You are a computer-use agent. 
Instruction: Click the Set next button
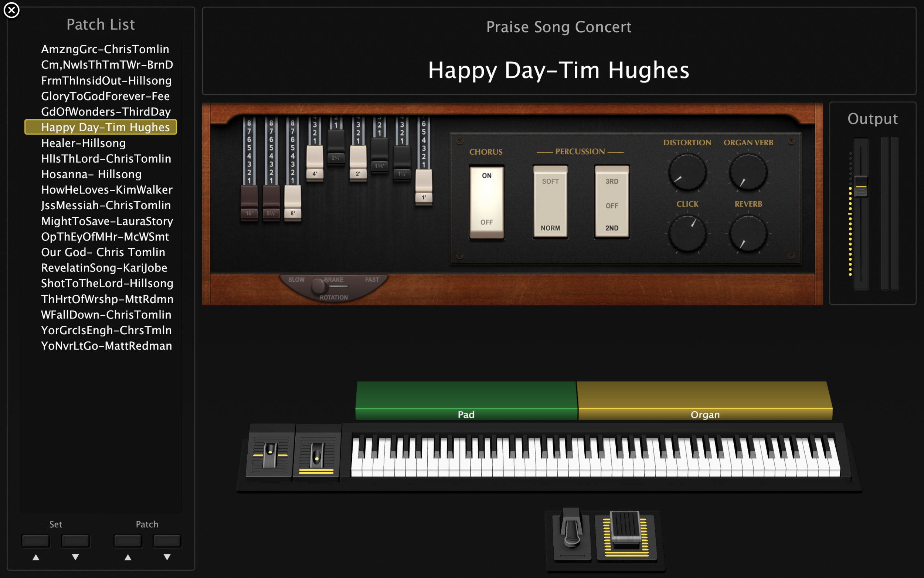[x=76, y=541]
